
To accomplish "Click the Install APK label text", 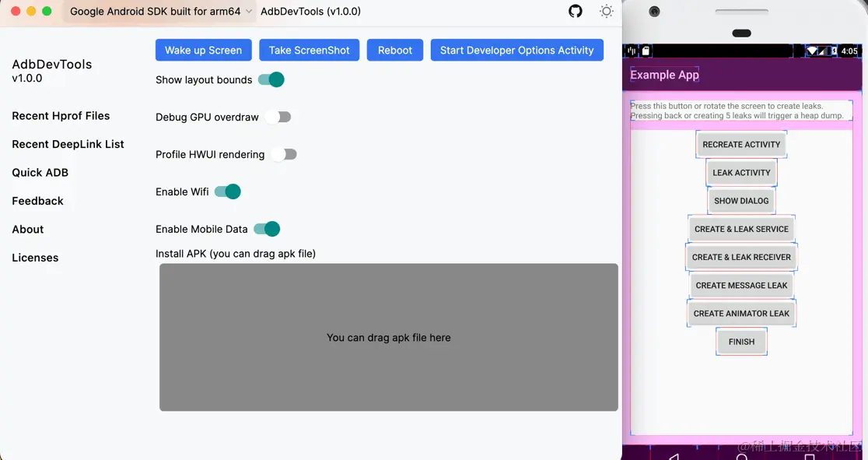I will [x=235, y=254].
